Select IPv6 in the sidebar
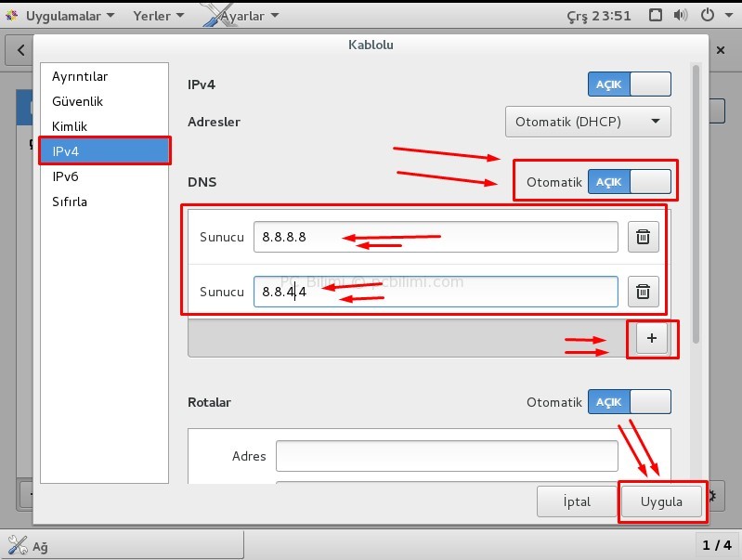This screenshot has height=560, width=742. pos(65,176)
